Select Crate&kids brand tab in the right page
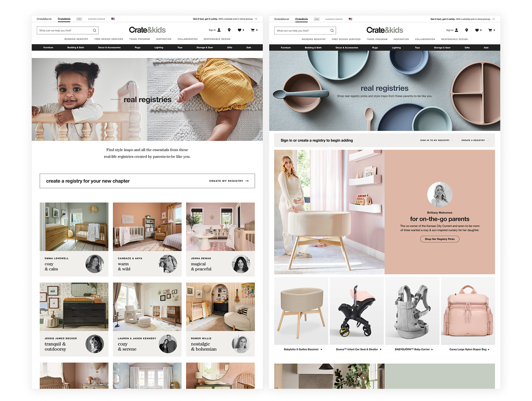 pos(302,19)
